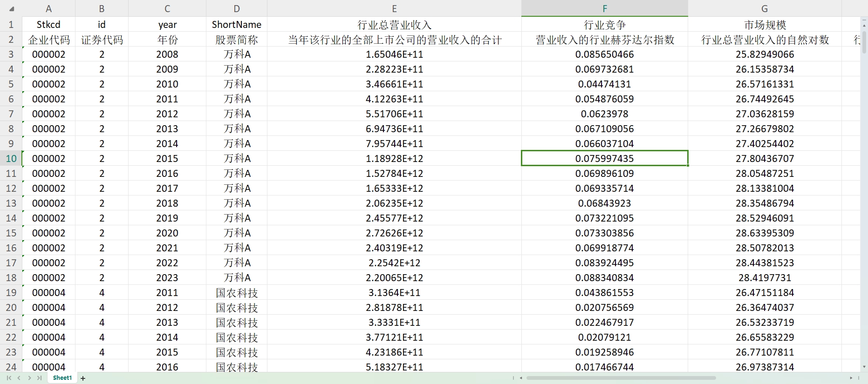Select the '0.04474131' cell
Screen dimensions: 868x384
pyautogui.click(x=605, y=84)
